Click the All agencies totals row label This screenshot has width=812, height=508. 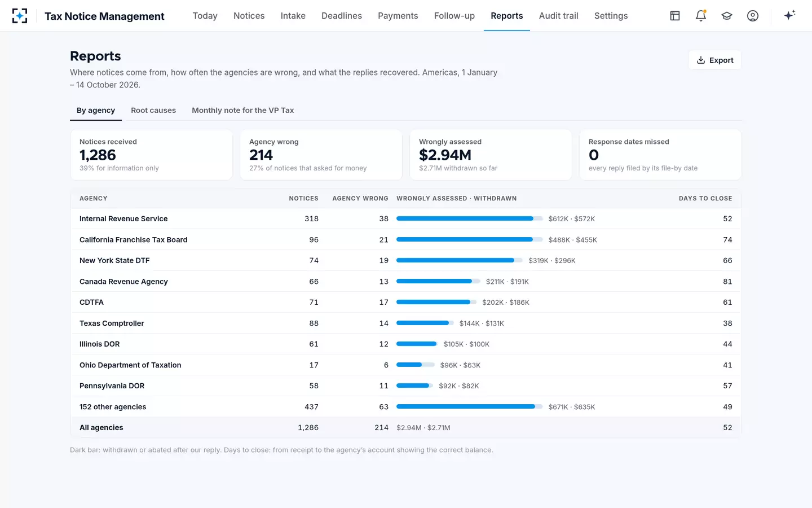coord(101,428)
